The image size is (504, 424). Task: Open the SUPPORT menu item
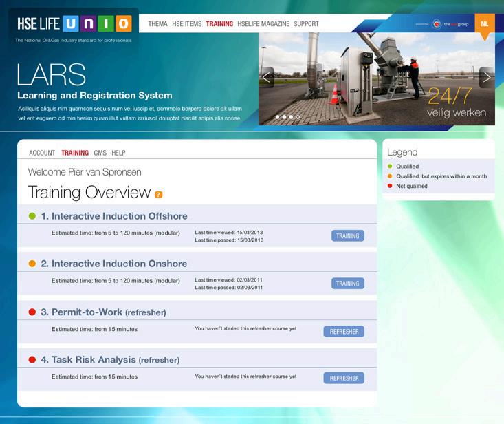coord(307,24)
